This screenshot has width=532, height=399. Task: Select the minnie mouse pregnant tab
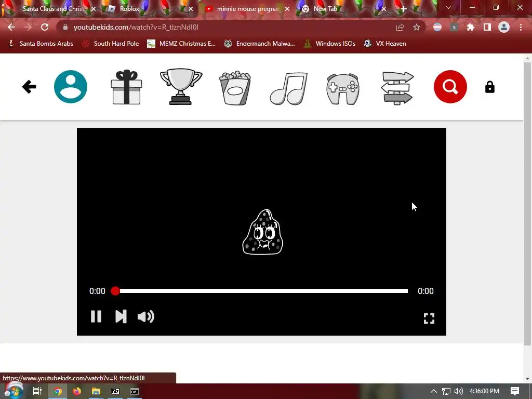248,9
